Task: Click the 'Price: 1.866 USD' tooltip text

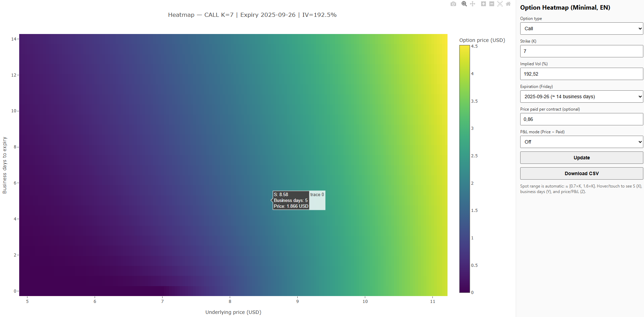Action: 291,206
